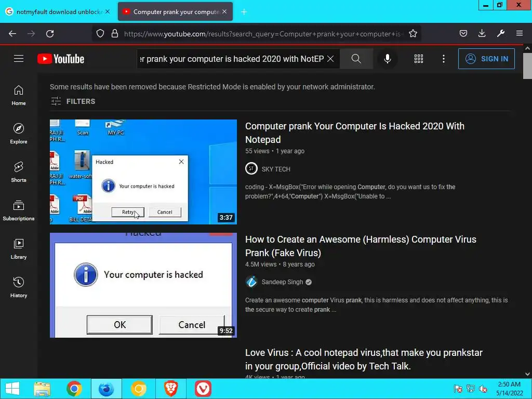Launch Google Chrome from the taskbar
532x399 pixels.
click(74, 389)
